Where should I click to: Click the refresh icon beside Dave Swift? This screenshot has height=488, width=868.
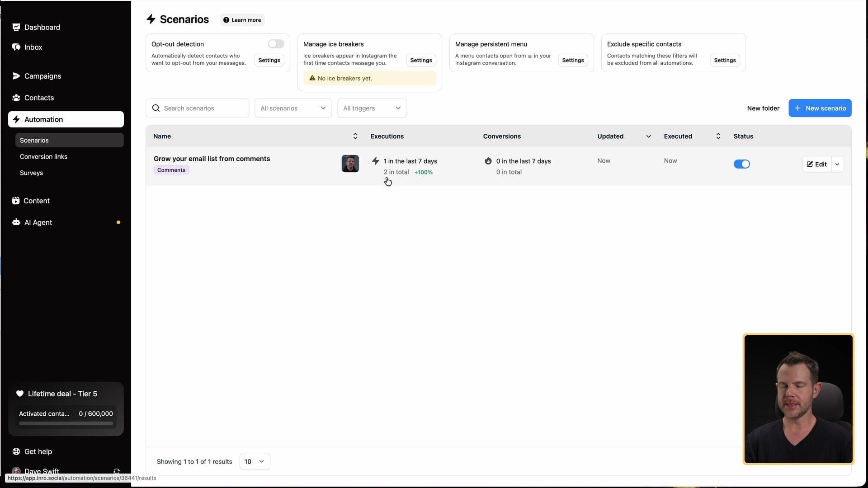(117, 471)
